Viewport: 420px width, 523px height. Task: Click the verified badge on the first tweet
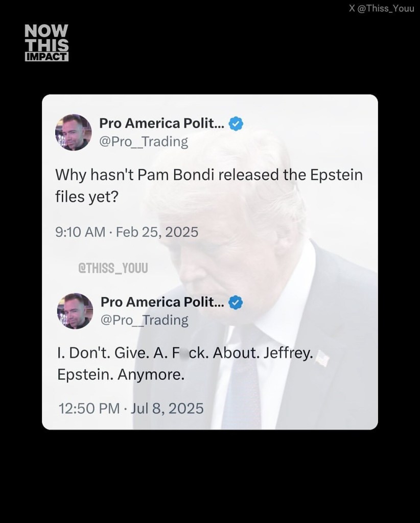[x=236, y=123]
